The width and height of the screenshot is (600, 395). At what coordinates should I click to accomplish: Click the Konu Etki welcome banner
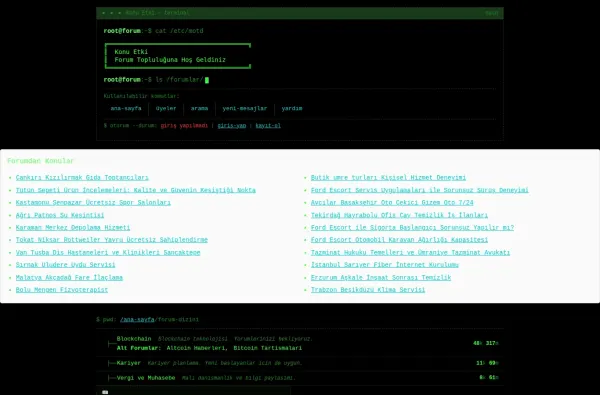[x=178, y=56]
